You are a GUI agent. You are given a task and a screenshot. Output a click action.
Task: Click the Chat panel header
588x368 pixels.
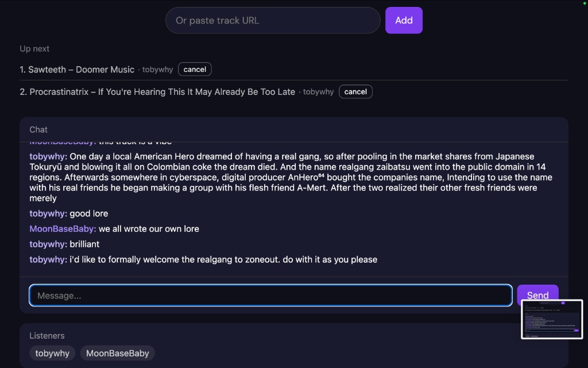tap(38, 130)
